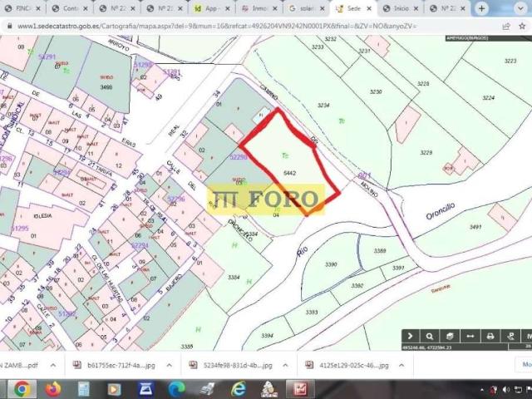Close the App tab

pyautogui.click(x=228, y=9)
